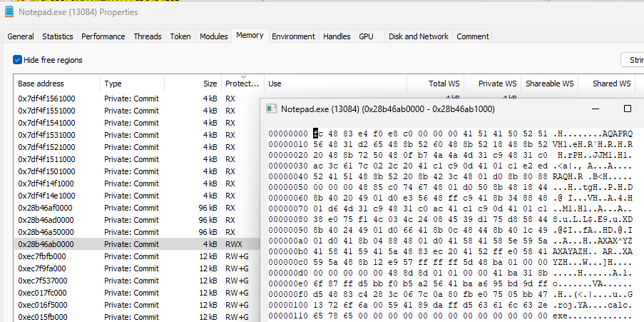
Task: Sort by Base address column header
Action: 56,84
